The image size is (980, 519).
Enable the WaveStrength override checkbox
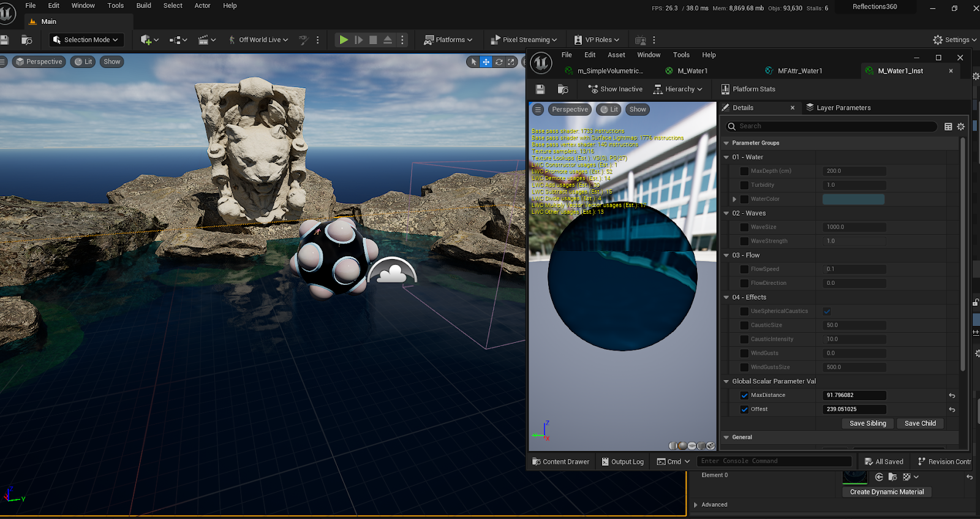744,241
